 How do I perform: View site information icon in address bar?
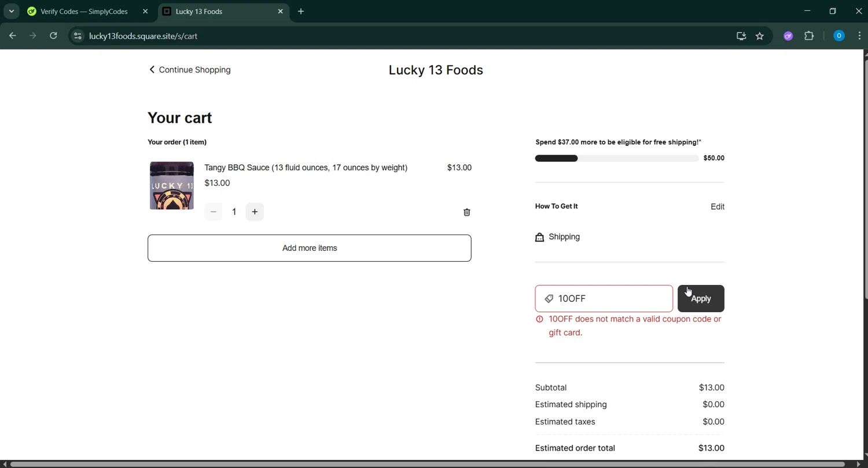[78, 36]
